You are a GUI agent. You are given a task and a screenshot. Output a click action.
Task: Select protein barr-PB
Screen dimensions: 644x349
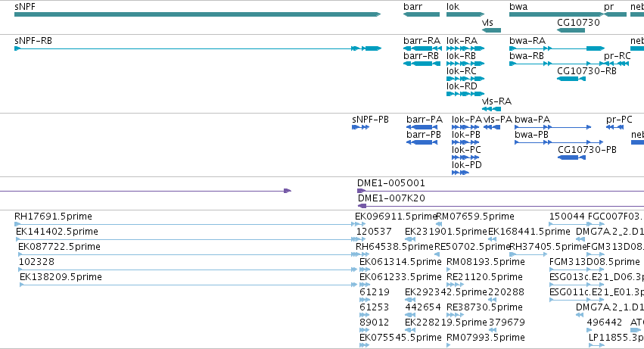pos(422,142)
